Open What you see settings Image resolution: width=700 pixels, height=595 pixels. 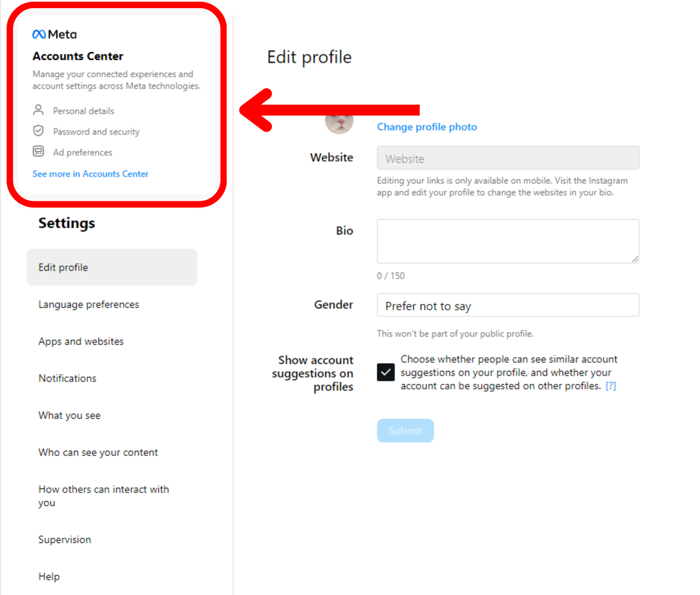coord(69,415)
